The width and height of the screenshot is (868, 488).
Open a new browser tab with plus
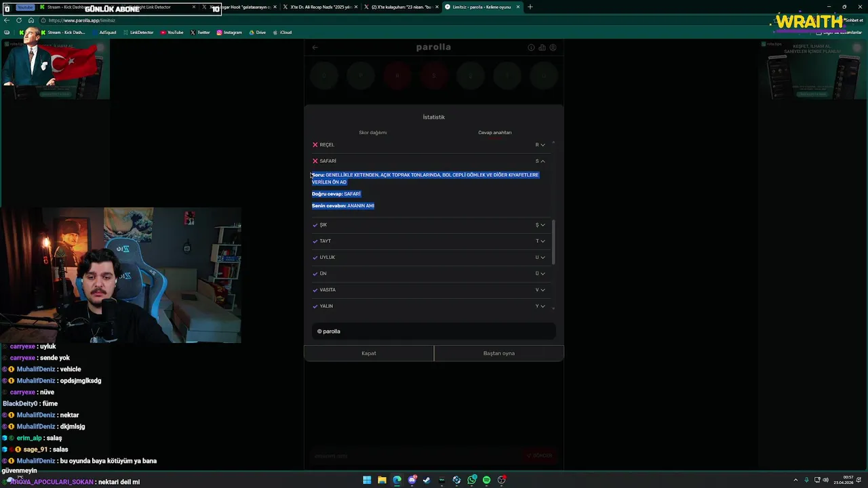(530, 7)
